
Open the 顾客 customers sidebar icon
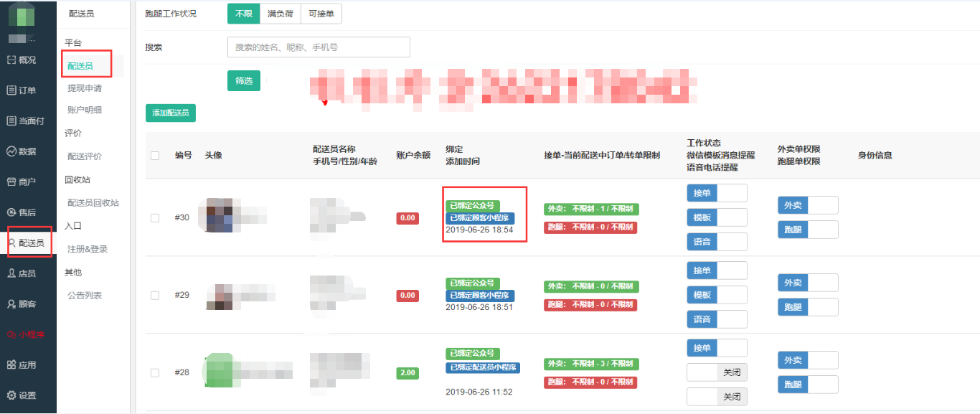tap(11, 304)
